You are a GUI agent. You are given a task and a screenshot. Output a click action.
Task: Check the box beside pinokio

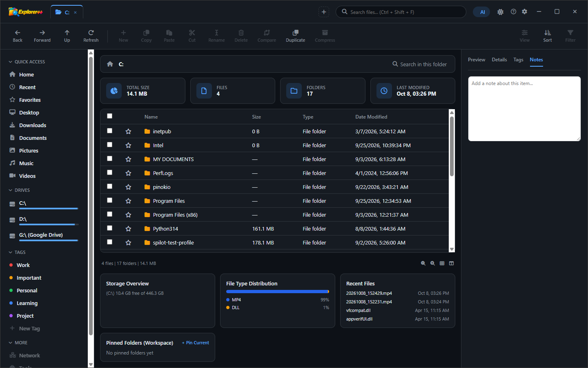pos(109,186)
